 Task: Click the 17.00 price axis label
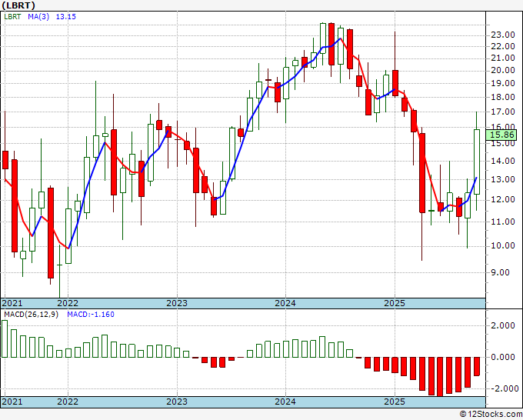pos(503,112)
